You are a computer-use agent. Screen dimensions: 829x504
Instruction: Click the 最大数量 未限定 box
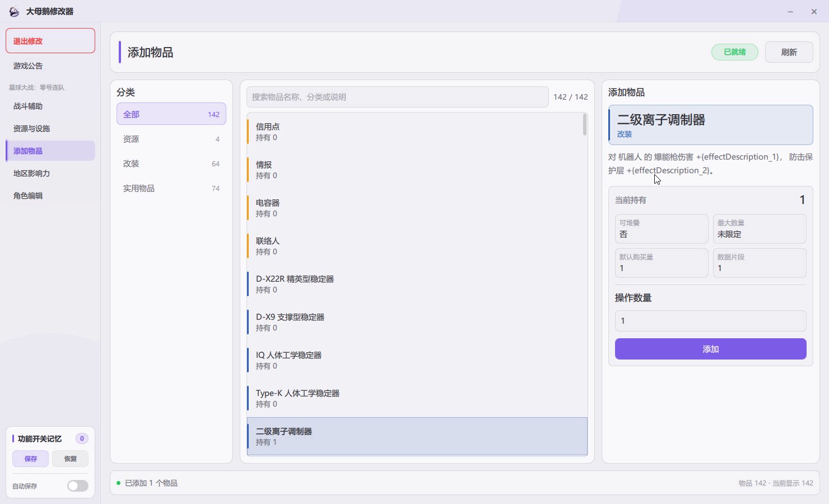[760, 228]
